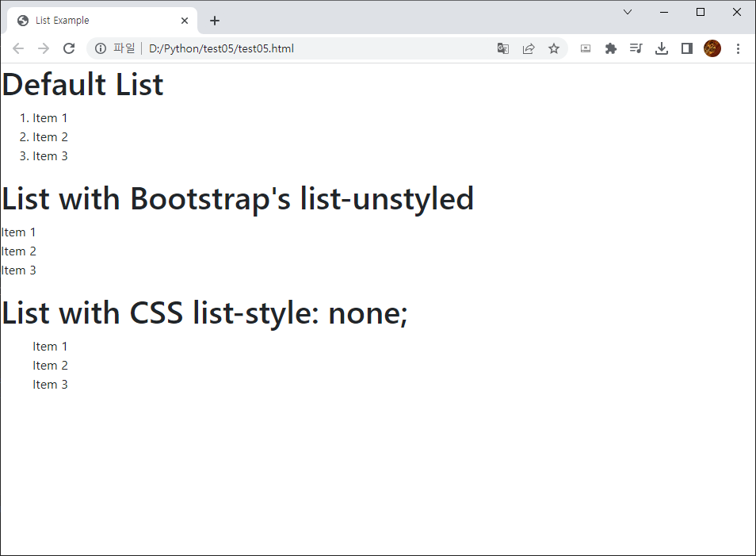756x556 pixels.
Task: Close the List Example tab
Action: pyautogui.click(x=184, y=21)
